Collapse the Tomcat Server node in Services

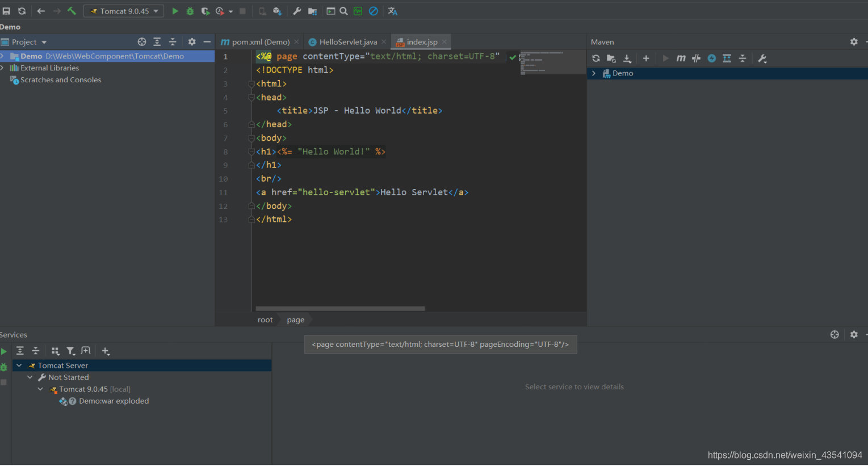click(19, 366)
